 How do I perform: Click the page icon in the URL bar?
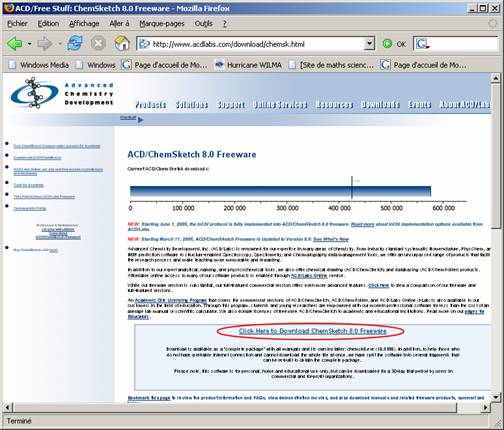pyautogui.click(x=144, y=44)
